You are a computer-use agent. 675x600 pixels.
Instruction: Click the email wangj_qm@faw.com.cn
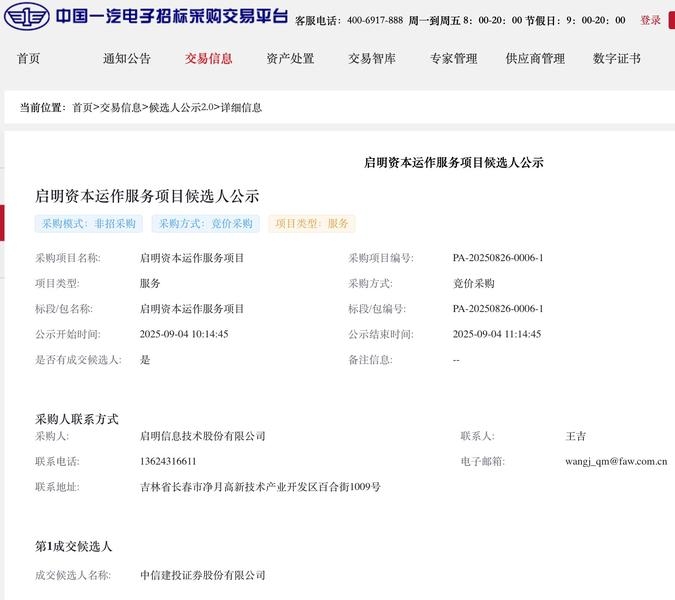pyautogui.click(x=616, y=461)
